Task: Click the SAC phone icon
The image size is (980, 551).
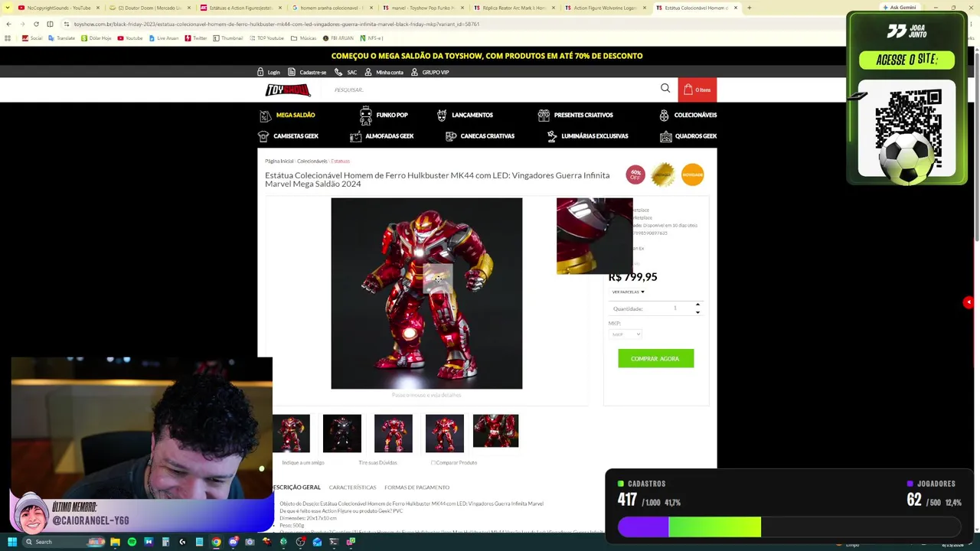Action: [338, 72]
